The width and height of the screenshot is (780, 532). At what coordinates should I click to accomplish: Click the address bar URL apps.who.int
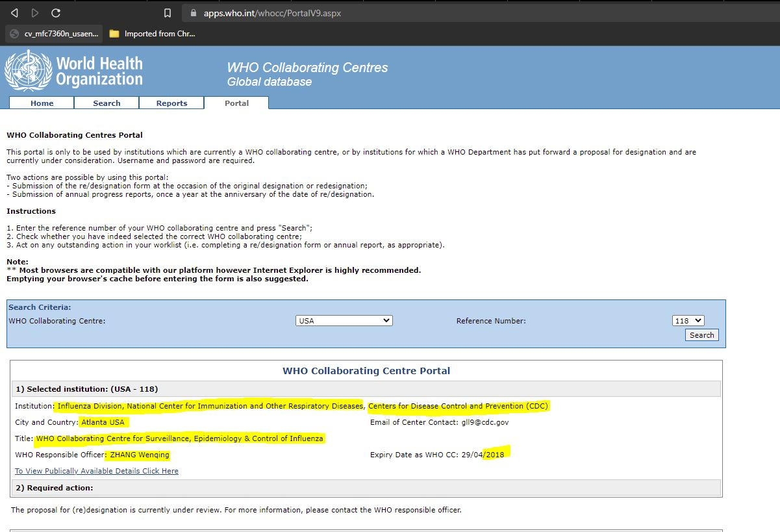[x=272, y=13]
